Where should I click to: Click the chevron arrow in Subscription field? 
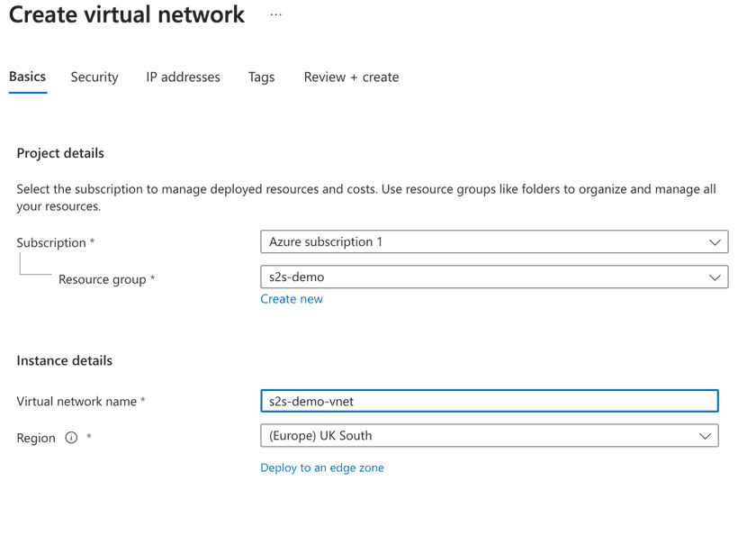click(x=715, y=242)
